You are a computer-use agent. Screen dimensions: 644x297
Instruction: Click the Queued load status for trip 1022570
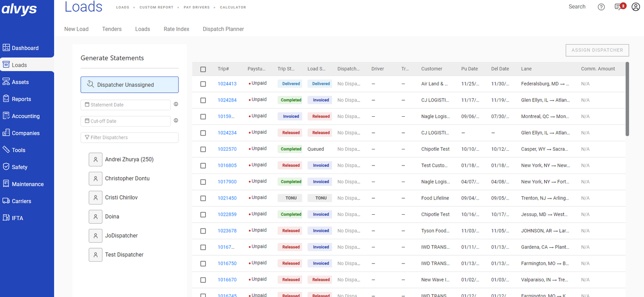316,149
